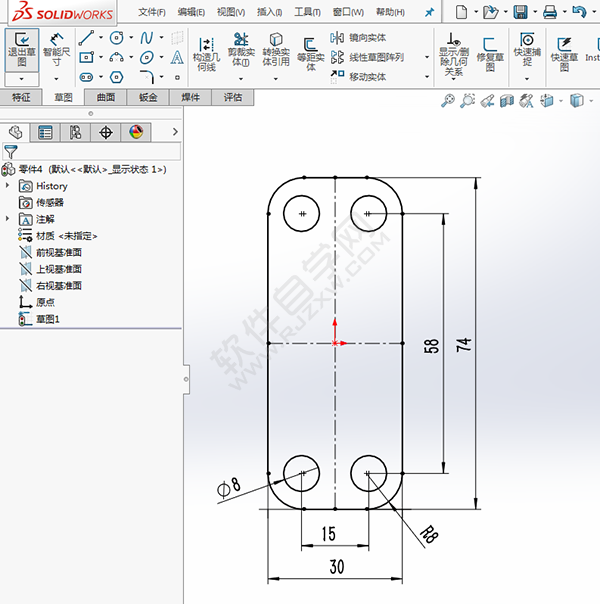600x604 pixels.
Task: Open the Line tool dropdown arrow
Action: (x=101, y=37)
